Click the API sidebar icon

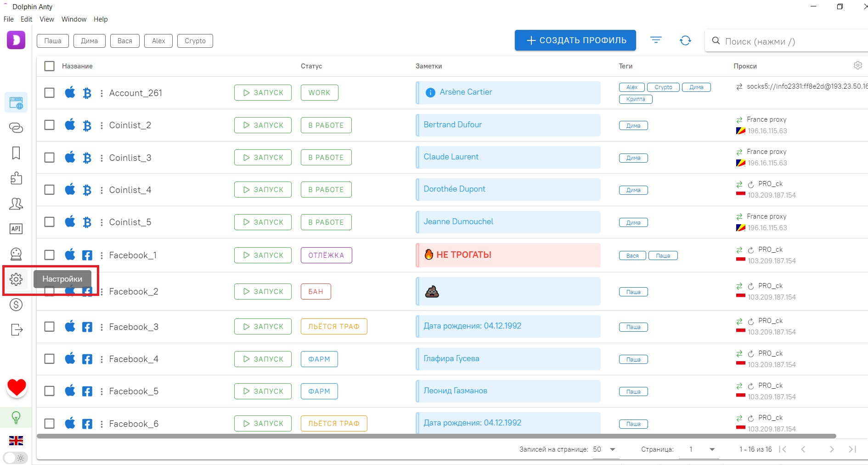click(x=16, y=229)
